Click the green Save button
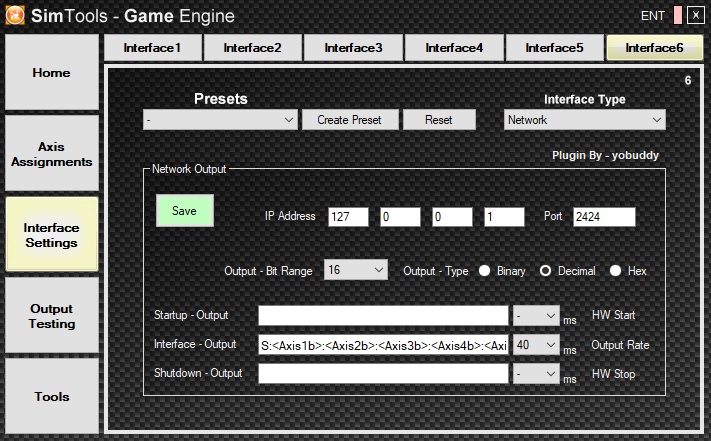The width and height of the screenshot is (711, 441). pos(184,211)
